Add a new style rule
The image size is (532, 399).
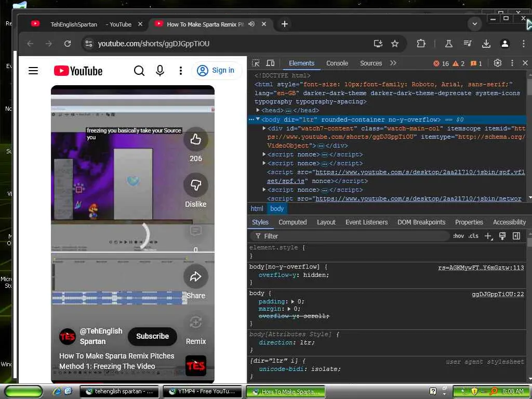[x=488, y=236]
